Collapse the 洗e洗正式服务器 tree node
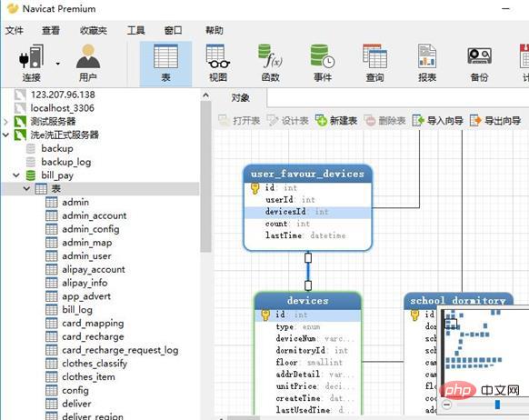529x420 pixels. (5, 135)
